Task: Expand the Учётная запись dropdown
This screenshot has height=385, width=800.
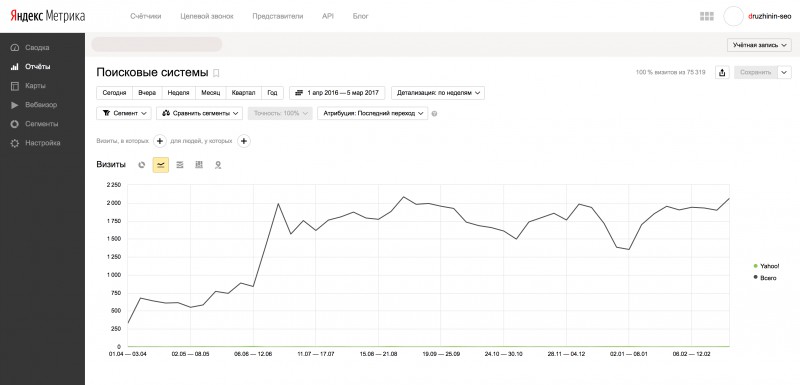Action: coord(759,45)
